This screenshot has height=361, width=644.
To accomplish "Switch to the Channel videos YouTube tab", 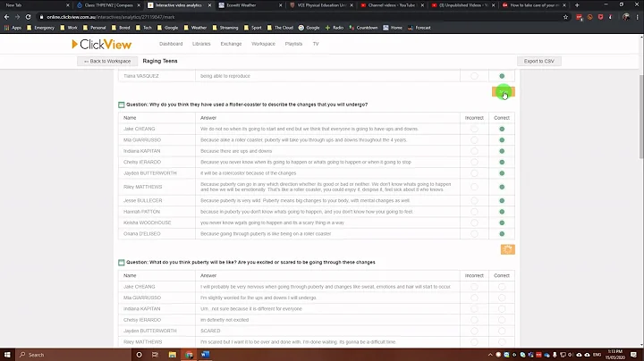I will coord(393,5).
